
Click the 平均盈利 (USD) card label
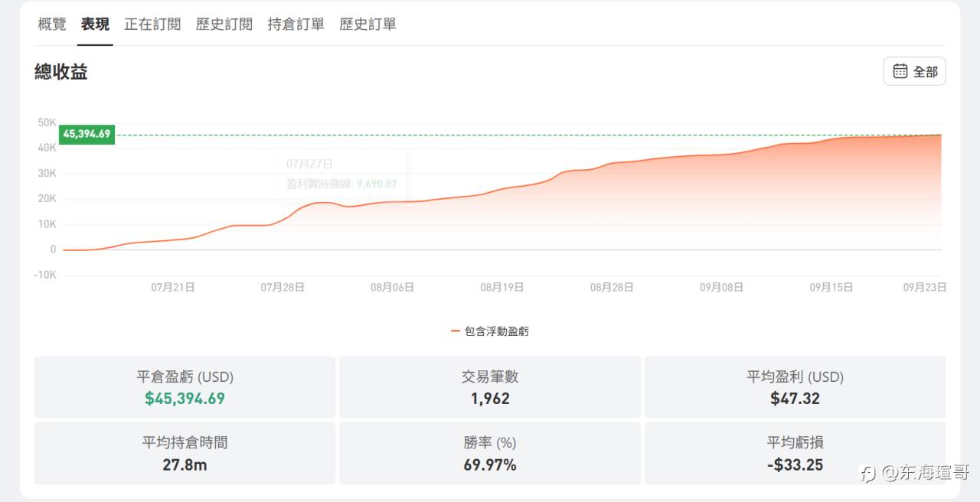point(795,376)
